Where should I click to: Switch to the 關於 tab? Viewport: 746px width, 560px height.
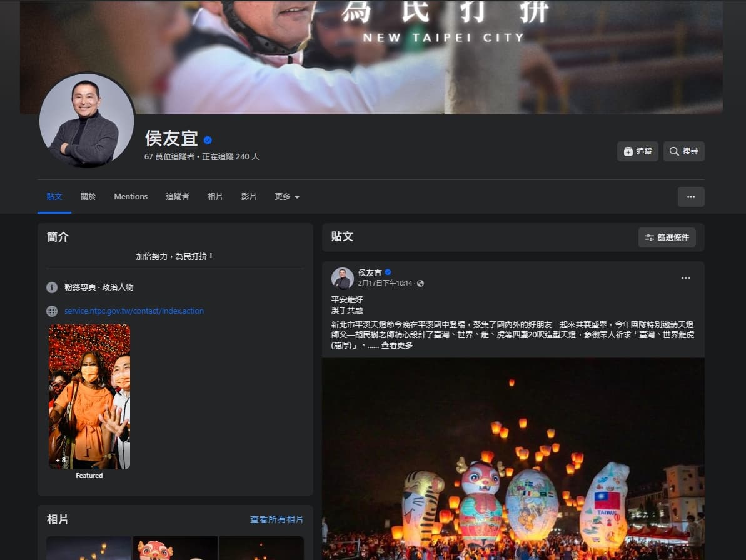[x=88, y=197]
